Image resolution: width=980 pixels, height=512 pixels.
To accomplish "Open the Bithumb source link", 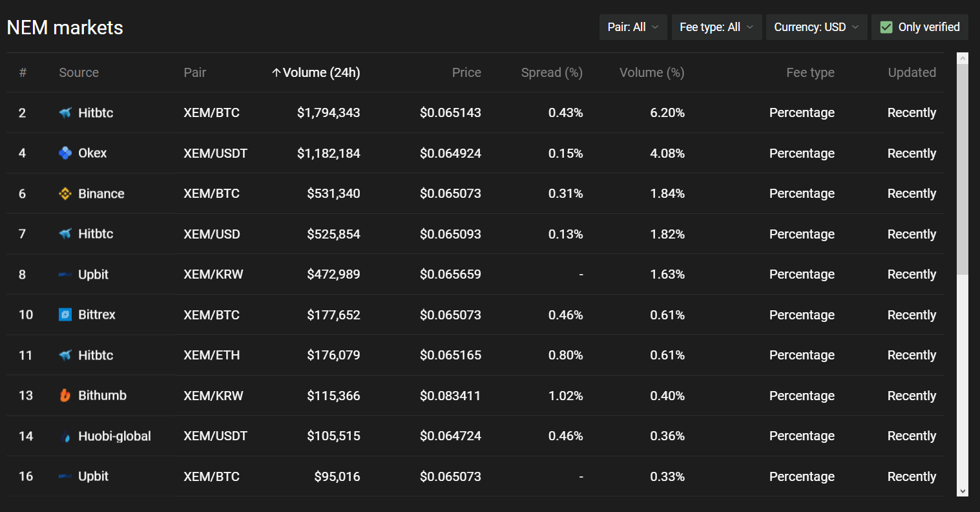I will tap(102, 396).
